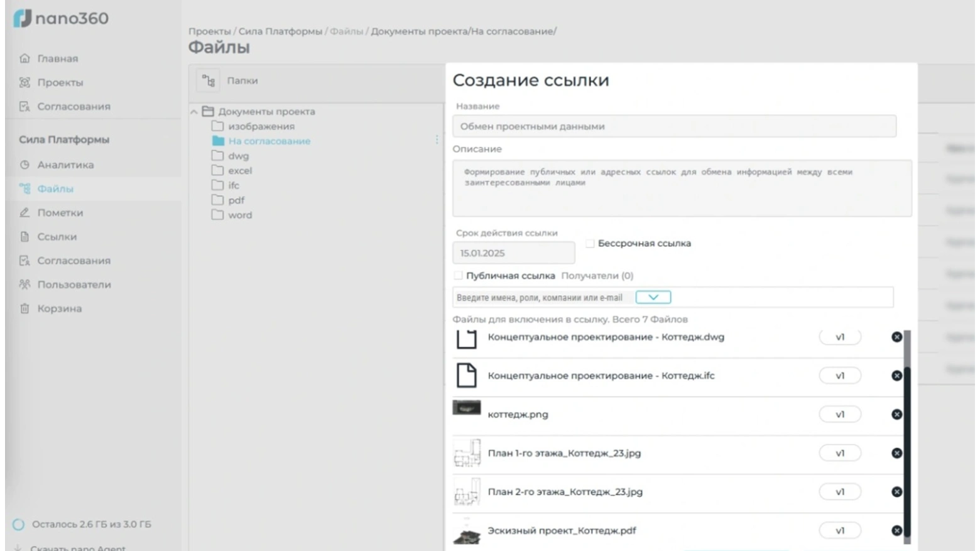This screenshot has width=980, height=551.
Task: Remove Эскизный проект_Коттедж.pdf from the link
Action: [896, 531]
